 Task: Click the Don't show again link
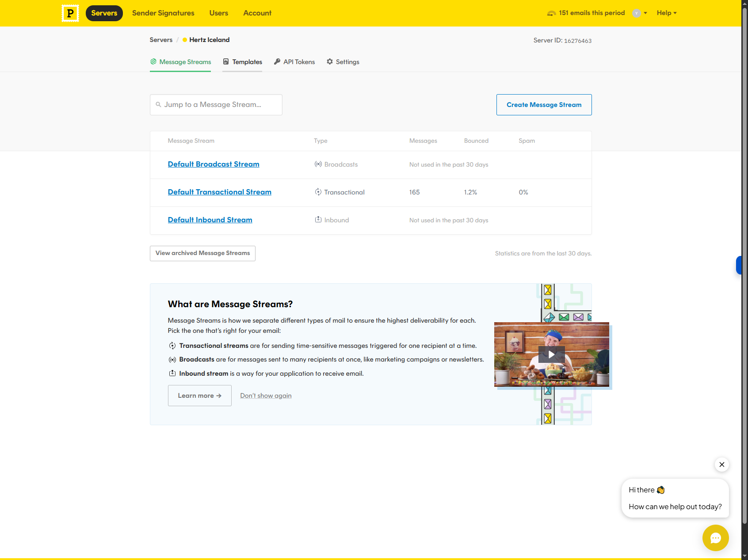(266, 396)
